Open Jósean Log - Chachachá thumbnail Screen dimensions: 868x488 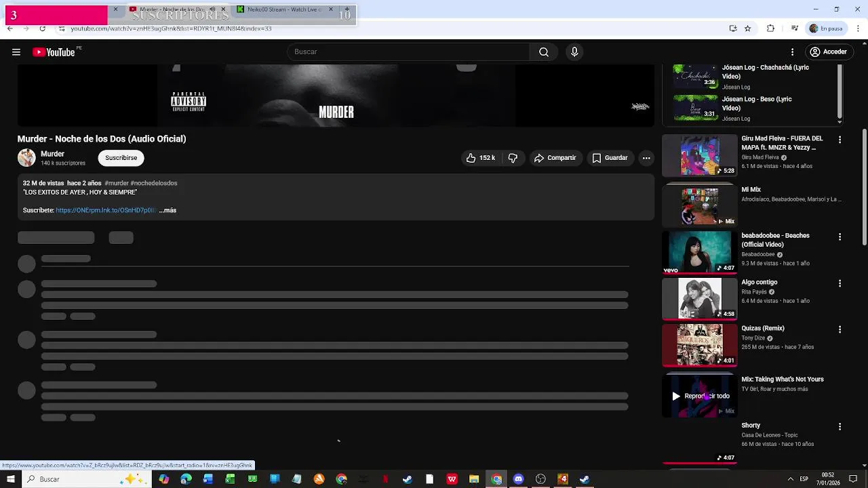695,76
